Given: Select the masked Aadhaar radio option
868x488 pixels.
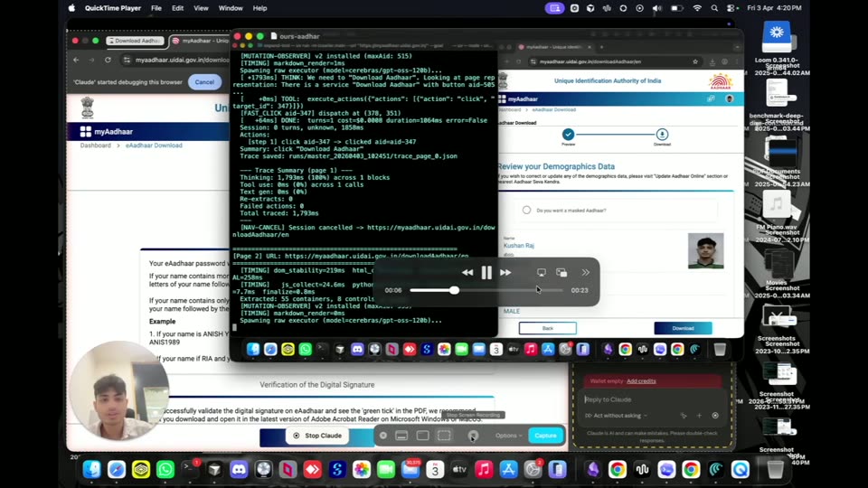Looking at the screenshot, I should pyautogui.click(x=526, y=211).
